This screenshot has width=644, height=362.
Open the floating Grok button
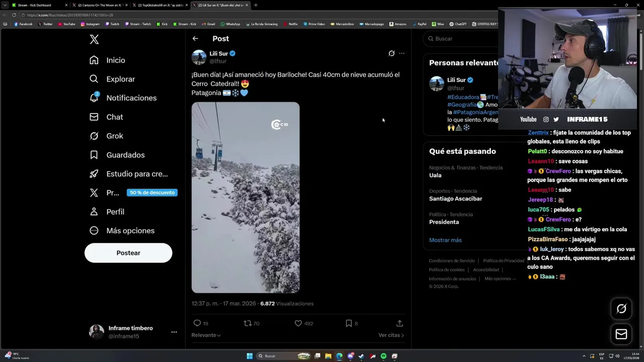621,309
